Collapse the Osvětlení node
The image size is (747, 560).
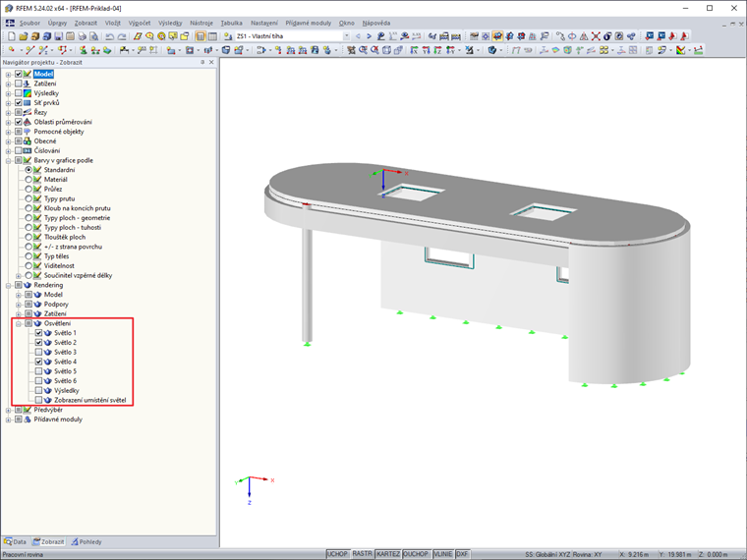coord(19,323)
